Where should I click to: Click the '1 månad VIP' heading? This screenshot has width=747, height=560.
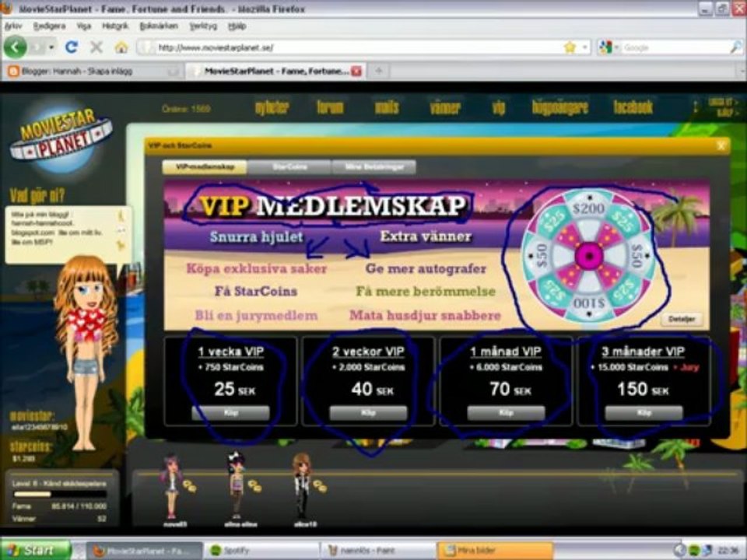(506, 352)
